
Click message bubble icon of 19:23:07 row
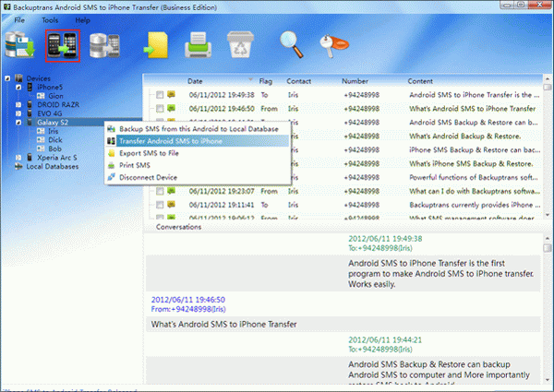pyautogui.click(x=171, y=191)
